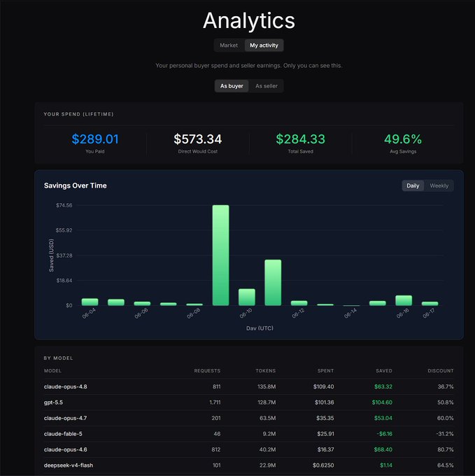The width and height of the screenshot is (475, 476).
Task: Click the Analytics page title
Action: click(x=249, y=20)
